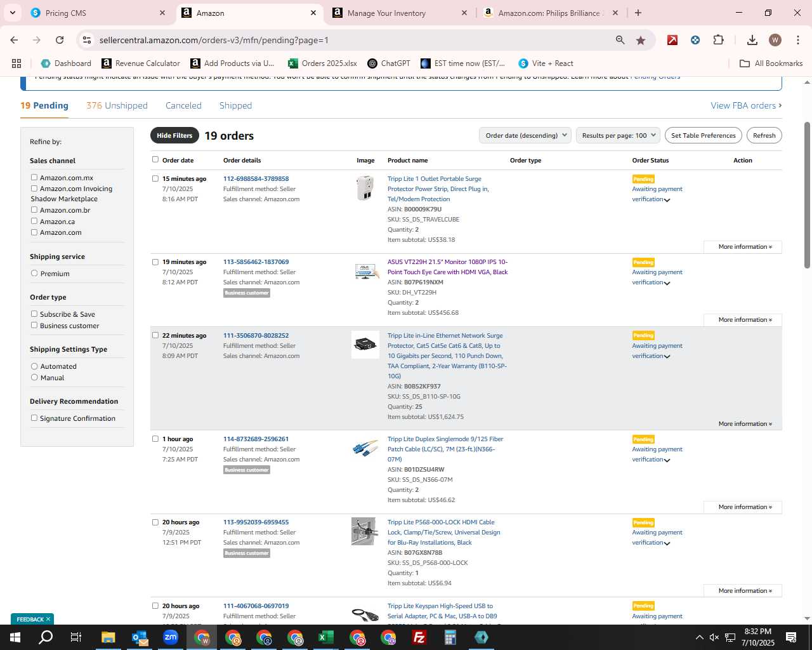This screenshot has height=650, width=812.
Task: Open Chrome three-dot menu
Action: point(797,40)
